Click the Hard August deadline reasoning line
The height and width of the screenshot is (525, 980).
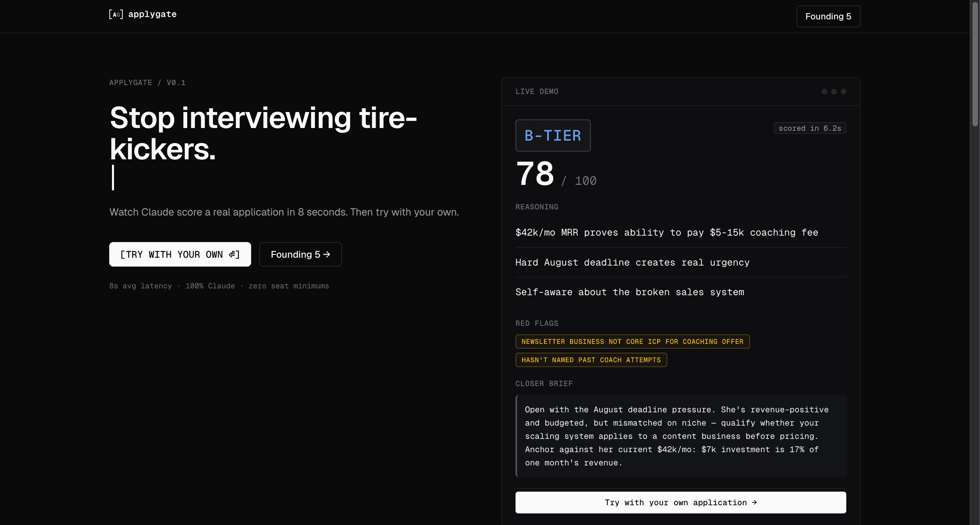point(632,262)
